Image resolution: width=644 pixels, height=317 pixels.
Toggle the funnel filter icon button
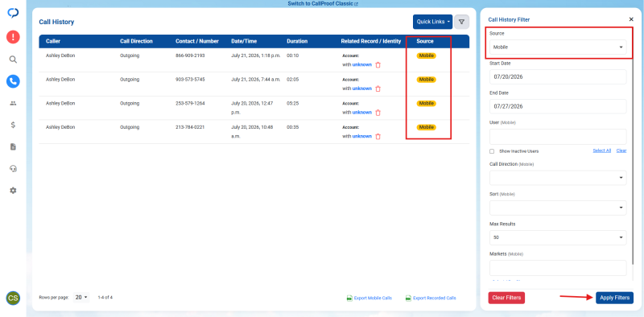(461, 22)
